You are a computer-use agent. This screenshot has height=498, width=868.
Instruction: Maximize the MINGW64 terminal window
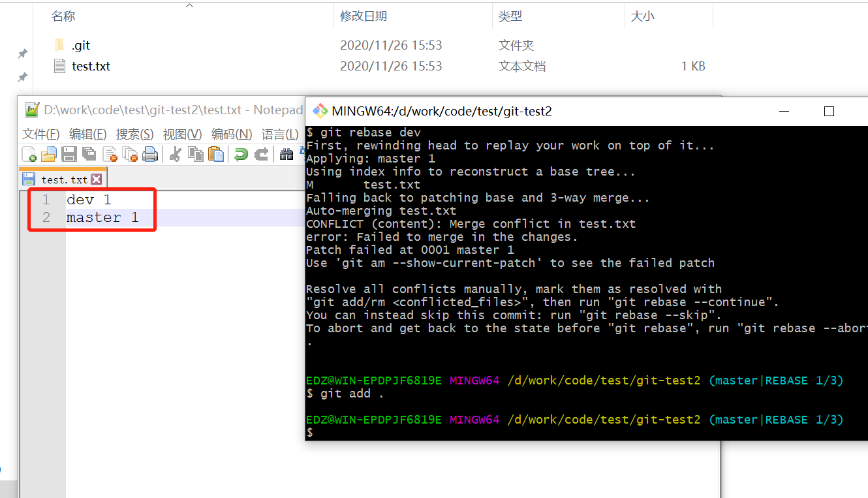coord(829,111)
